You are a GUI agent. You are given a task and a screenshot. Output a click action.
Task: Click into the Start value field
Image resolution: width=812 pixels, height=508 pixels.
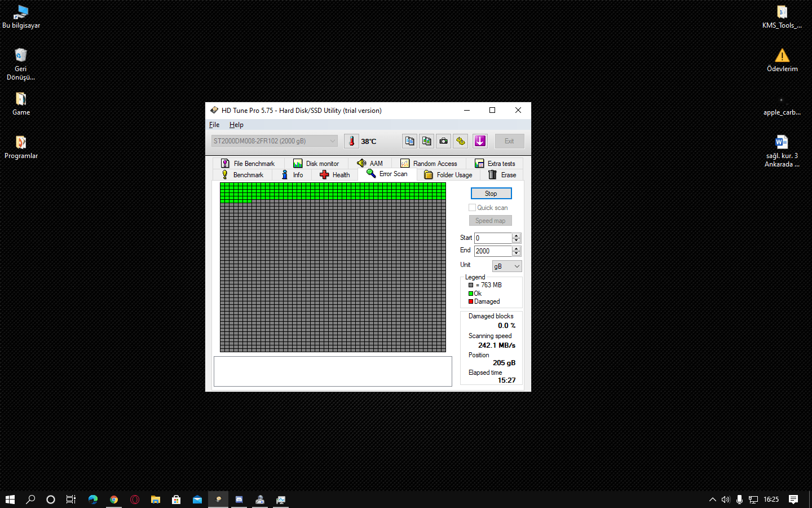click(x=493, y=238)
